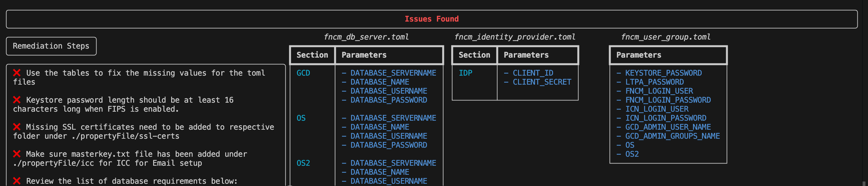
Task: Click ICN_LOGIN_PASSWORD parameter
Action: point(666,118)
